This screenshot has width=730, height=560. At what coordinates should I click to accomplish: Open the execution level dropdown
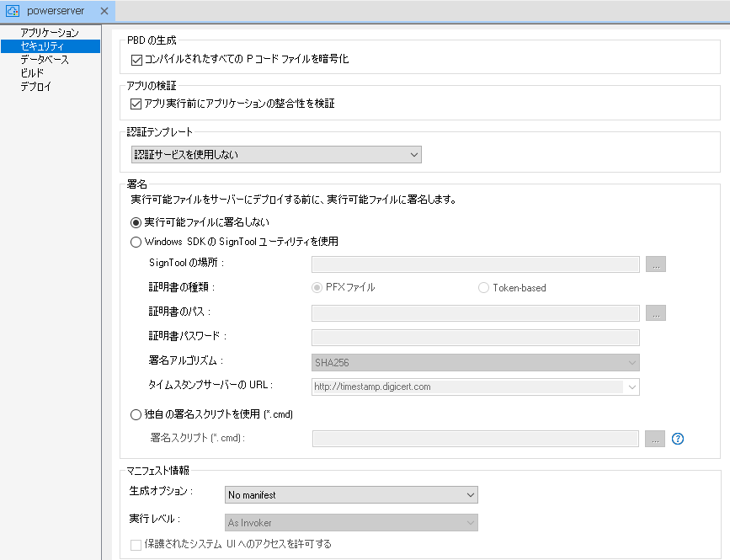coord(469,522)
